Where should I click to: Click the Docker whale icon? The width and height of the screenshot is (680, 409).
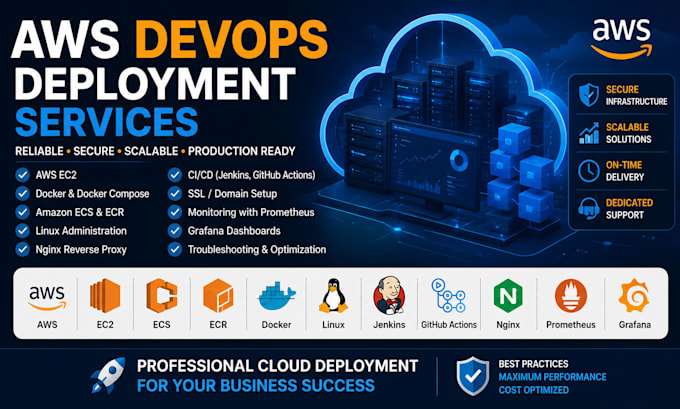tap(276, 296)
